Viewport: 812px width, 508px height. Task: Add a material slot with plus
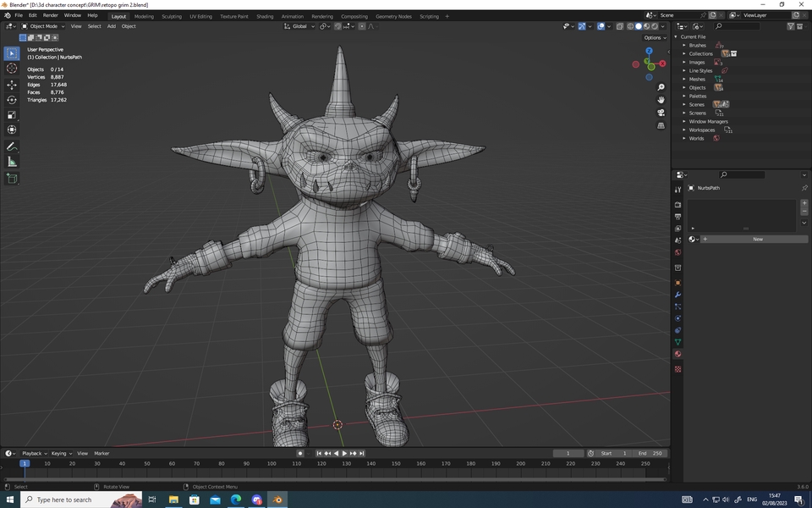point(804,203)
